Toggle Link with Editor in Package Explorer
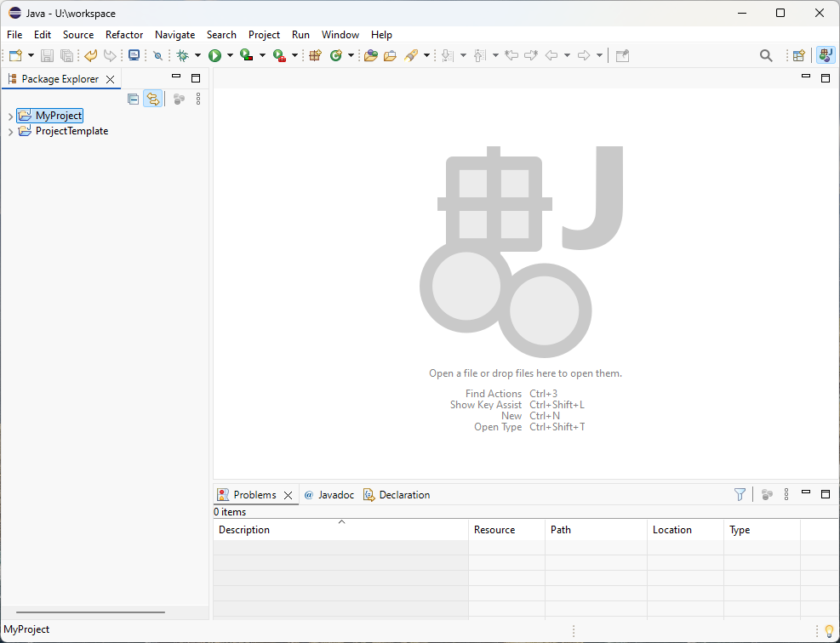 pyautogui.click(x=152, y=99)
